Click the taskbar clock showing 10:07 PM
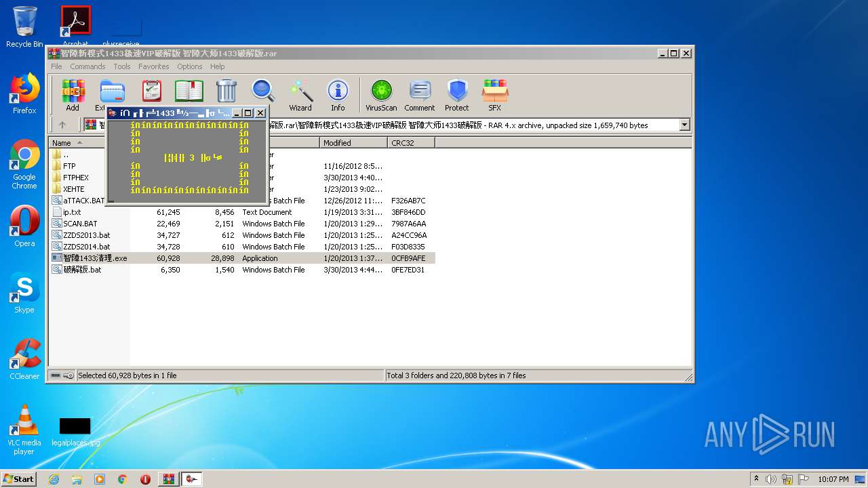Image resolution: width=868 pixels, height=488 pixels. 833,479
